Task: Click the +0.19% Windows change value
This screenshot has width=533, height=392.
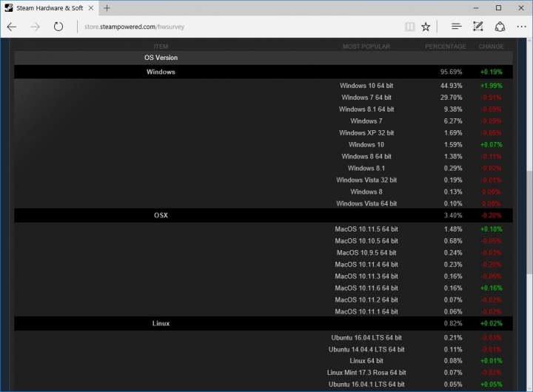Action: click(x=492, y=72)
